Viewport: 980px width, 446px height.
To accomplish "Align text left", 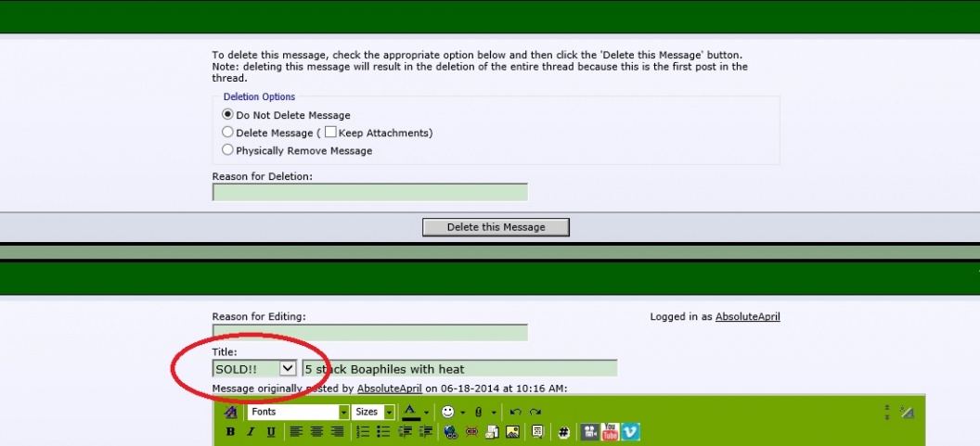I will click(x=296, y=432).
